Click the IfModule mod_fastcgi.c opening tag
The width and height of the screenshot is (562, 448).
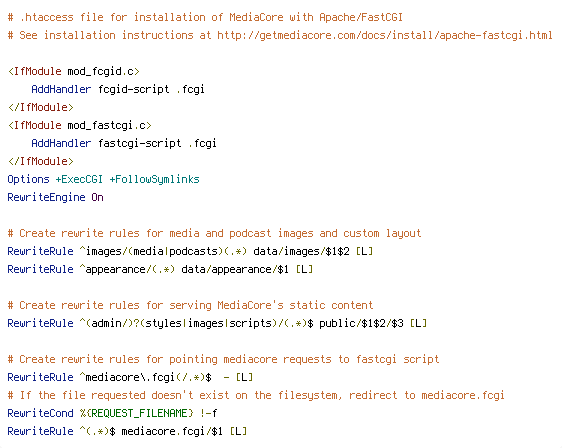pyautogui.click(x=80, y=125)
